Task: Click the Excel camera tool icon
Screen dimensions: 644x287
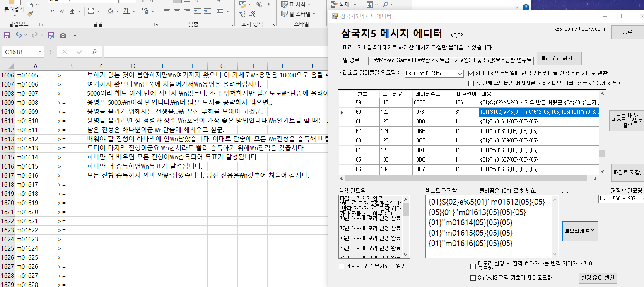Action: (x=63, y=35)
